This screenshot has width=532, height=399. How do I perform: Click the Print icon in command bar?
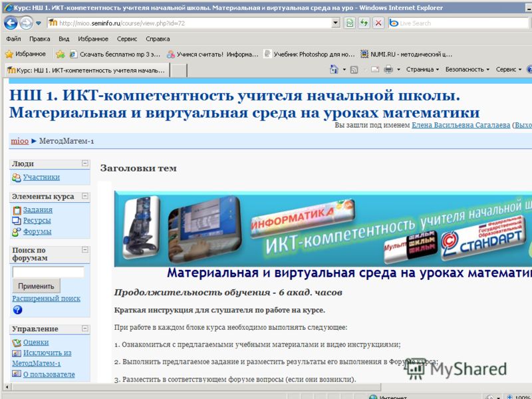(388, 70)
